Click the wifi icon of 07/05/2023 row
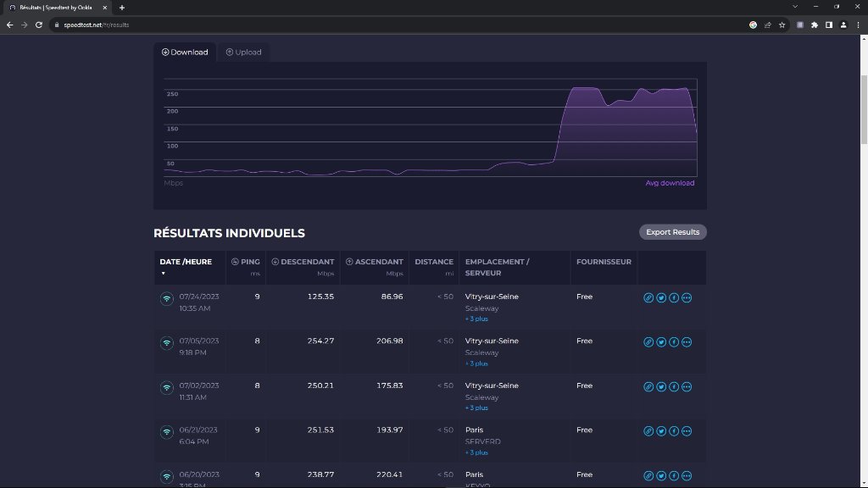The image size is (868, 488). point(167,343)
